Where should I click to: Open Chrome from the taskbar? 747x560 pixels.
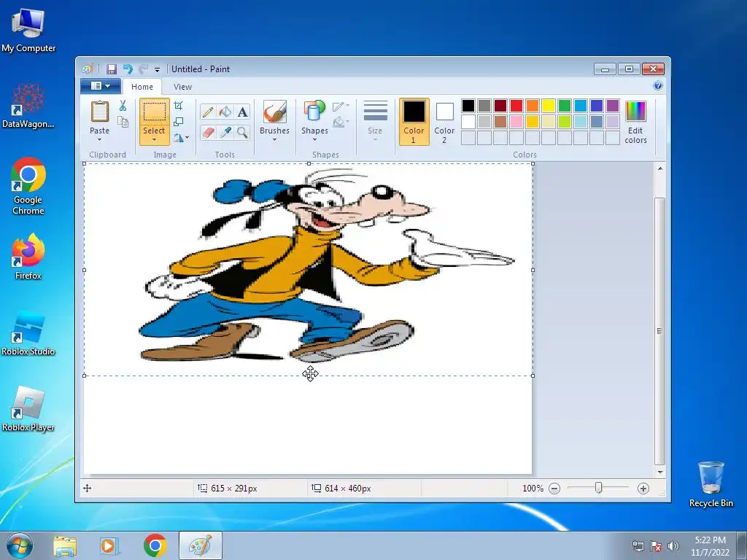[155, 545]
